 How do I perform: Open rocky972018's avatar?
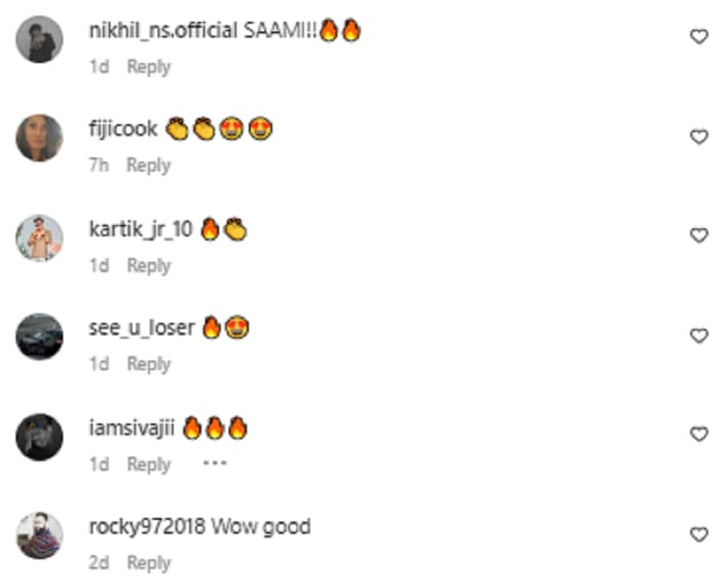click(x=40, y=535)
